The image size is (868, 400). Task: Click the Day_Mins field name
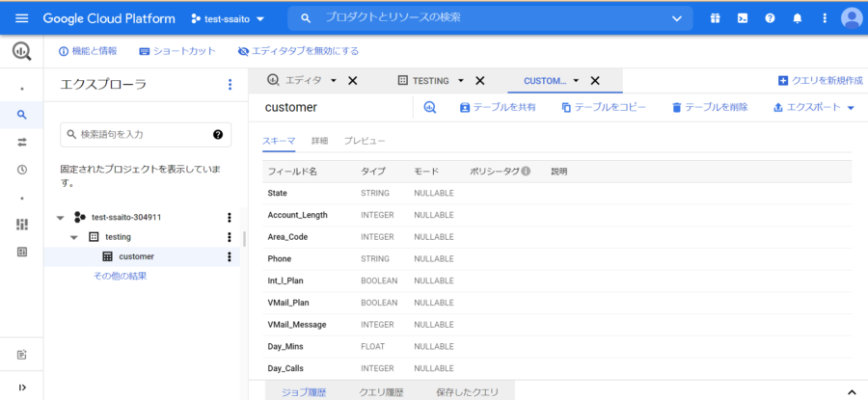click(285, 346)
